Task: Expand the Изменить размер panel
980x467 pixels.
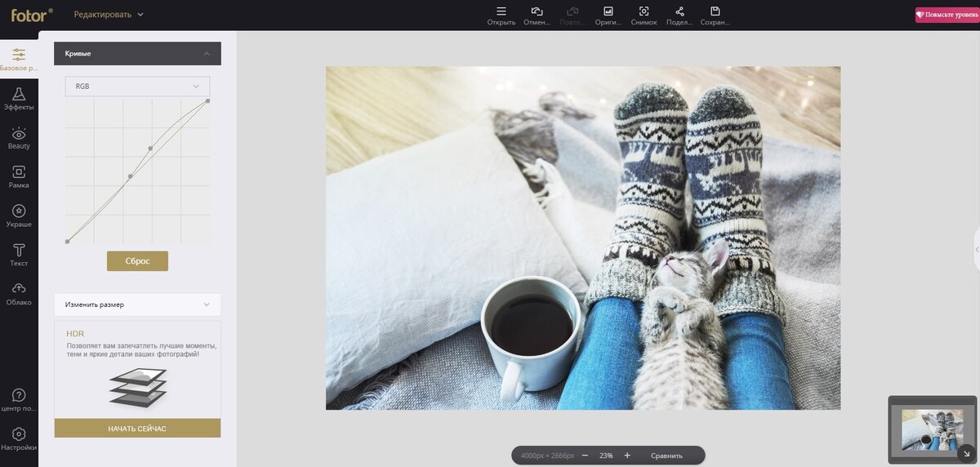Action: 137,305
